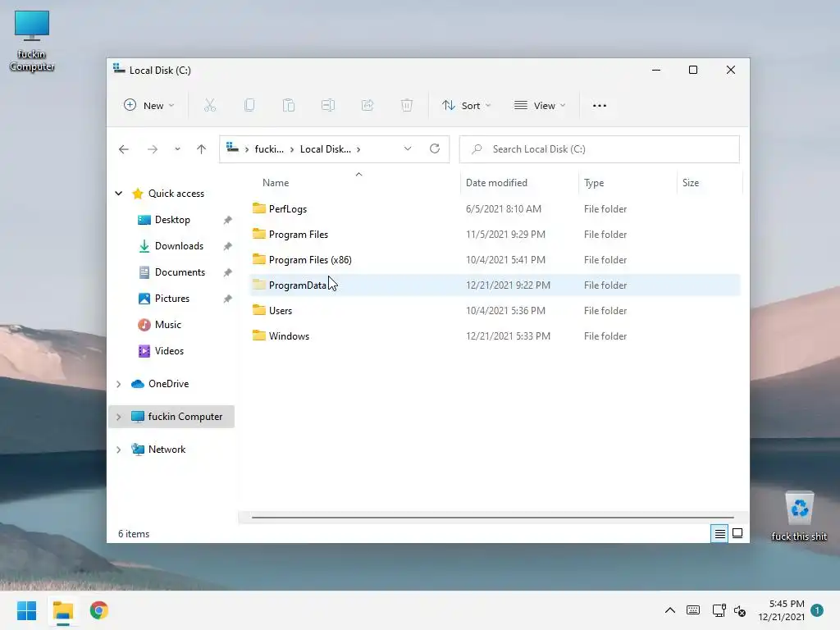
Task: Sort by the Size column header
Action: pos(691,183)
